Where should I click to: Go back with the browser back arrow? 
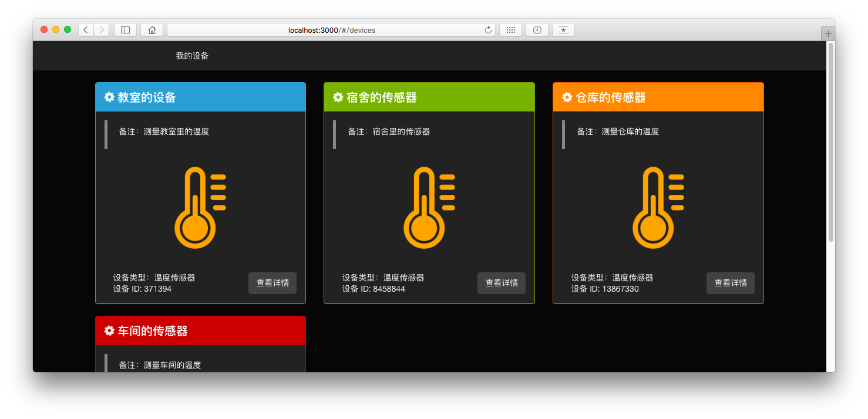pyautogui.click(x=86, y=30)
